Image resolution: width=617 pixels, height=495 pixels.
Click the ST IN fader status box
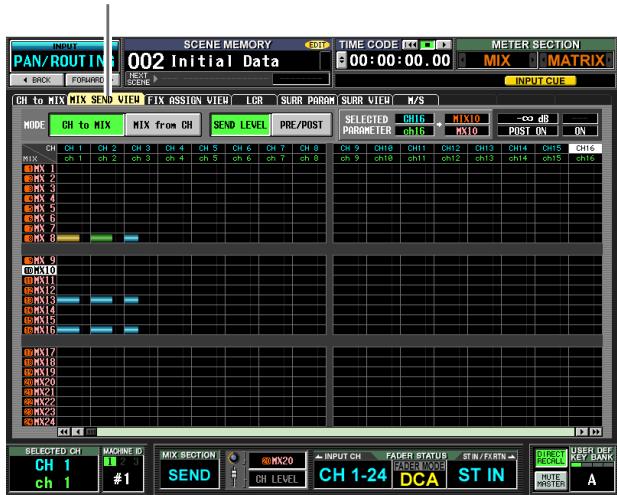482,475
